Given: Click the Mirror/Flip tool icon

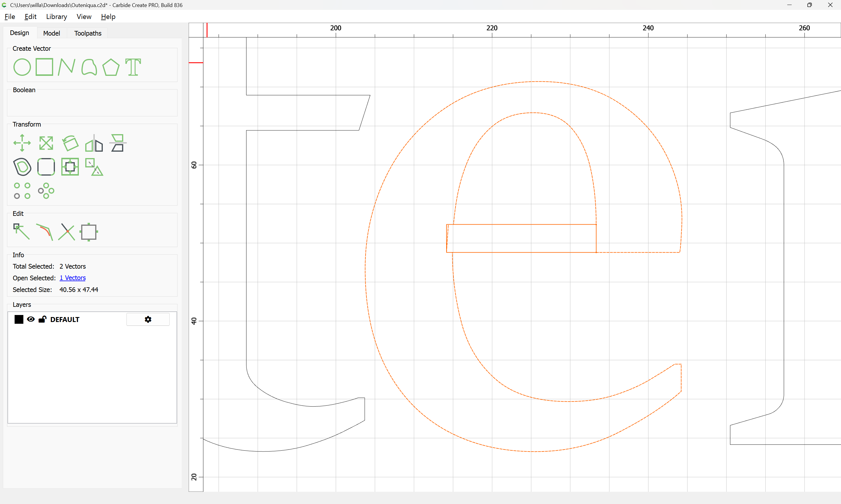Looking at the screenshot, I should 94,143.
